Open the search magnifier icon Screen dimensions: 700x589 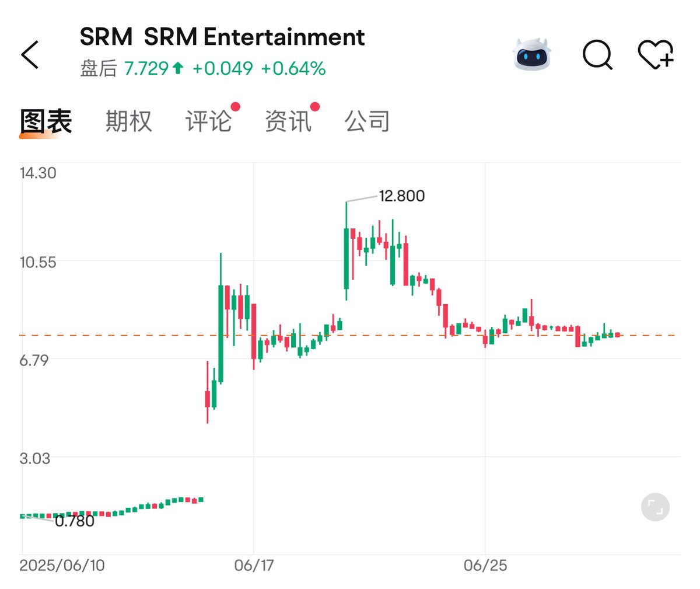coord(596,55)
